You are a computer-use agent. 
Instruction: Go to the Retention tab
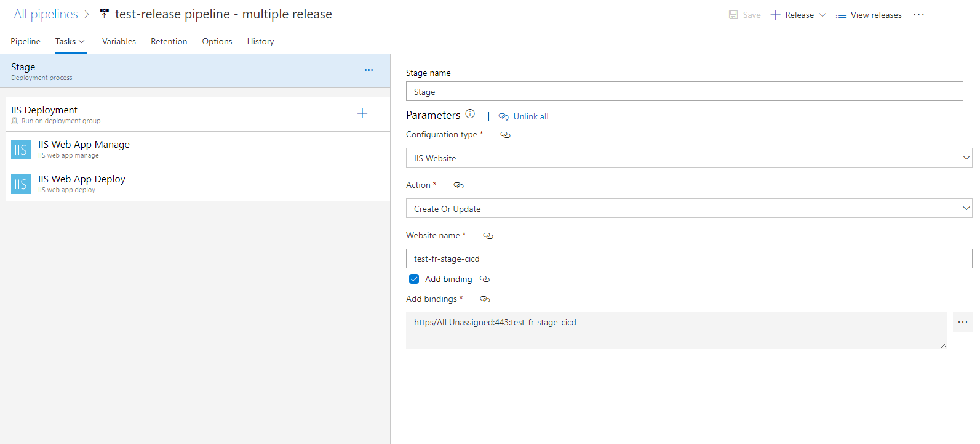pyautogui.click(x=169, y=41)
